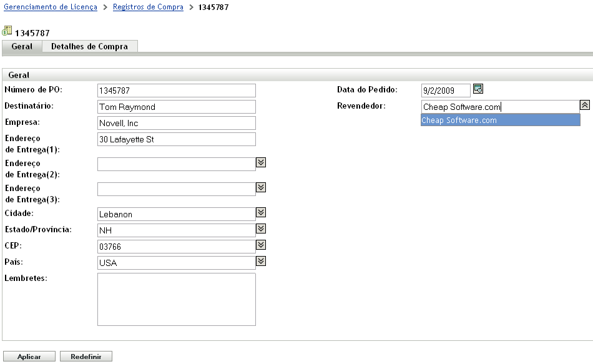
Task: Open the Estado/Província dropdown arrow
Action: 262,229
